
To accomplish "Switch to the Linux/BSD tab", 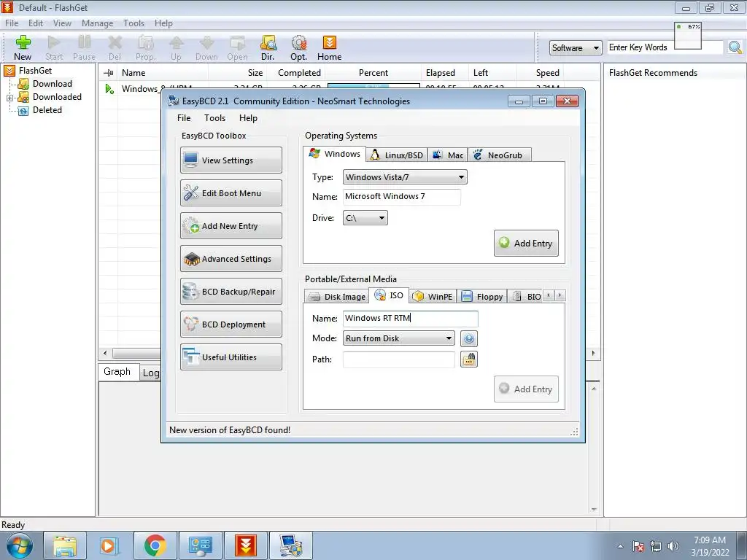I will click(397, 155).
